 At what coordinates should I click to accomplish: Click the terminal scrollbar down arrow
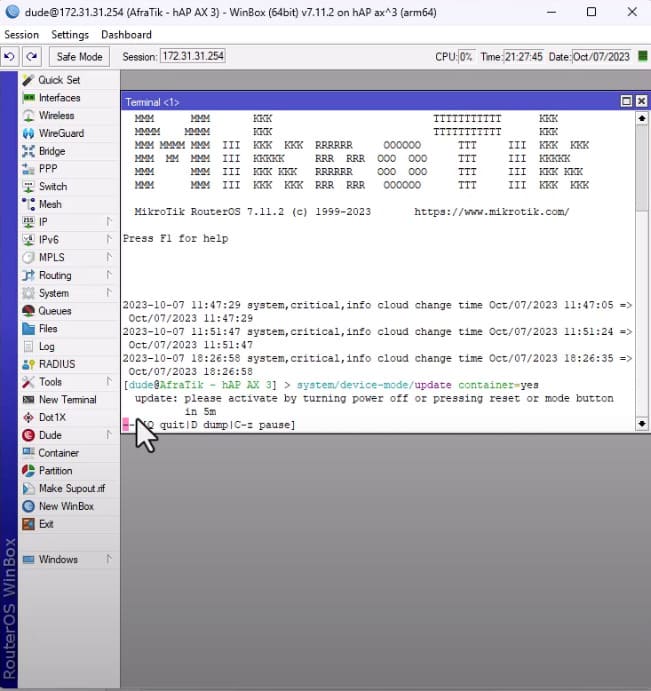[x=642, y=424]
